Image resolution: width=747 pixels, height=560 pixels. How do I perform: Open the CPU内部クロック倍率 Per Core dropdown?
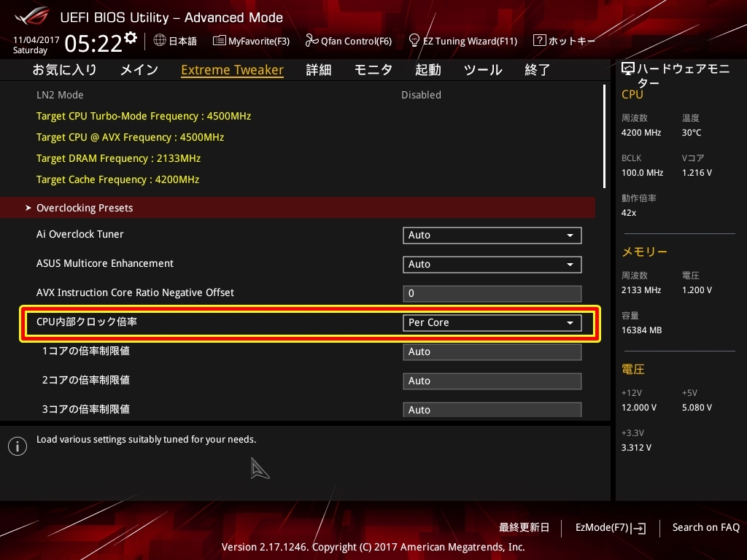(492, 322)
